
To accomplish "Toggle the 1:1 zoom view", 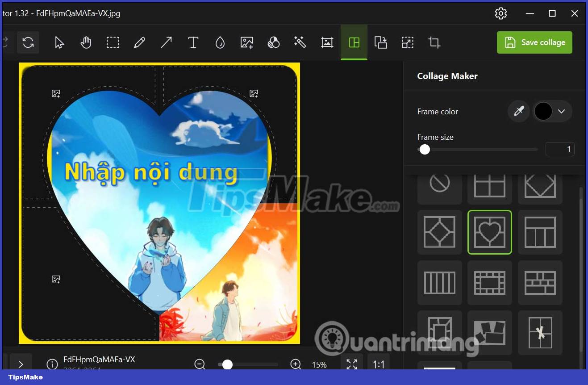I will 379,364.
